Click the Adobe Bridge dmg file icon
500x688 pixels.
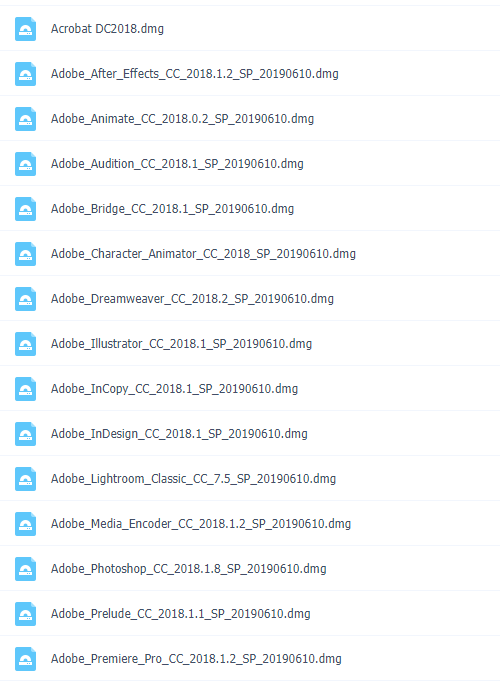pyautogui.click(x=25, y=209)
